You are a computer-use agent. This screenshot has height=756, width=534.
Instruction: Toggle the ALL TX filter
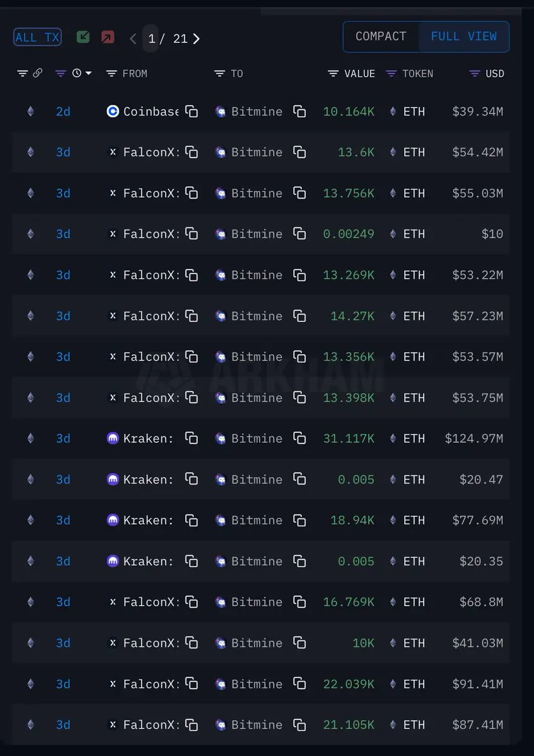pos(37,37)
